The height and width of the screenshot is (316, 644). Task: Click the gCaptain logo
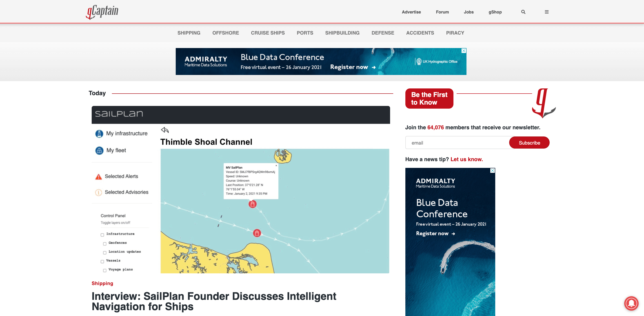click(x=102, y=12)
